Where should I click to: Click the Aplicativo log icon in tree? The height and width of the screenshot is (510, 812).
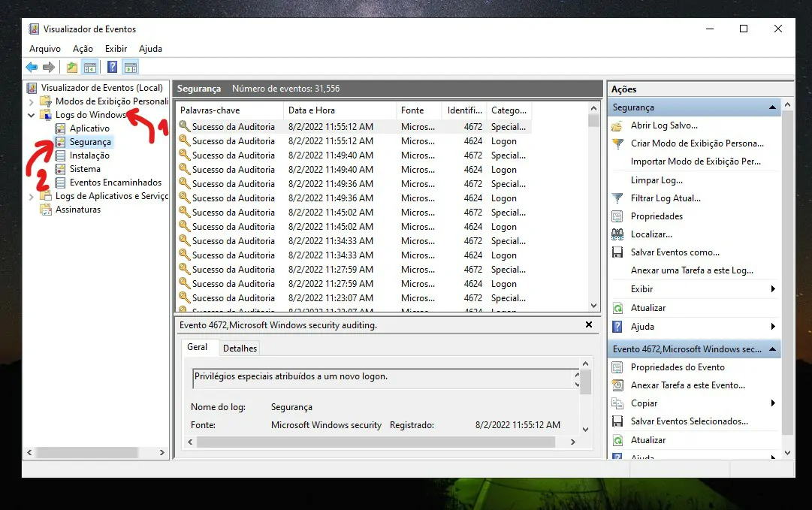tap(61, 128)
